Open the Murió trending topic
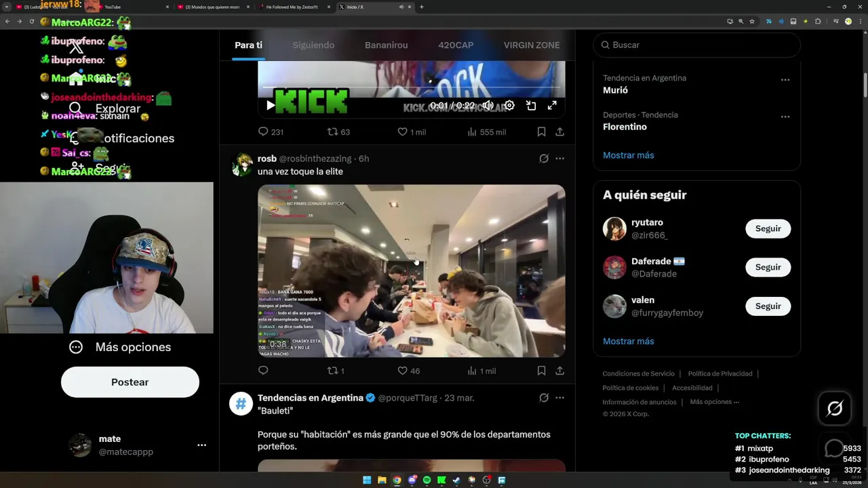The width and height of the screenshot is (868, 488). coord(615,90)
